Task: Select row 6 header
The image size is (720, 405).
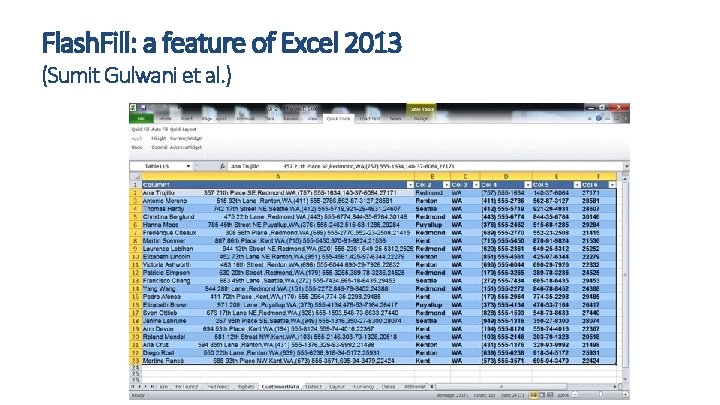Action: click(x=135, y=225)
